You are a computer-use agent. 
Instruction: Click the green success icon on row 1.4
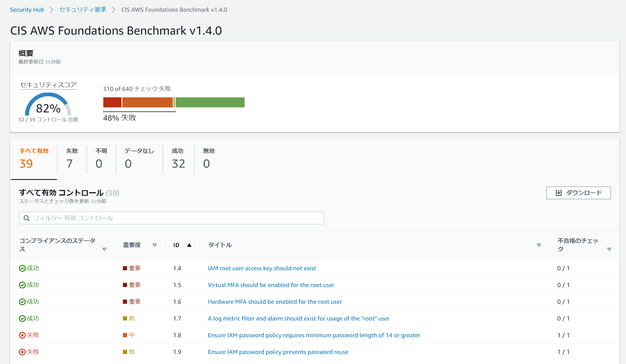(22, 268)
